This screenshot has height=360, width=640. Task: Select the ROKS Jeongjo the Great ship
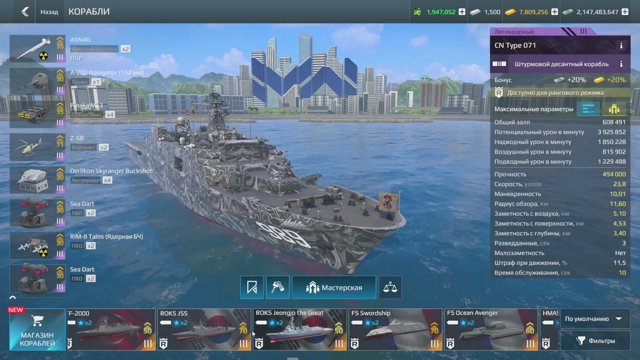[x=300, y=329]
